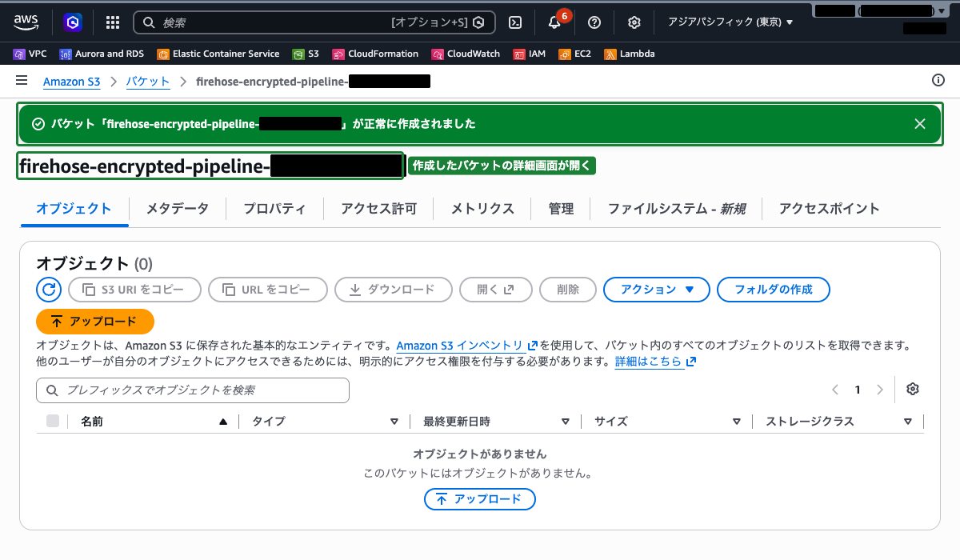Open EC2 favorites shortcut
The image size is (960, 560).
pyautogui.click(x=574, y=54)
